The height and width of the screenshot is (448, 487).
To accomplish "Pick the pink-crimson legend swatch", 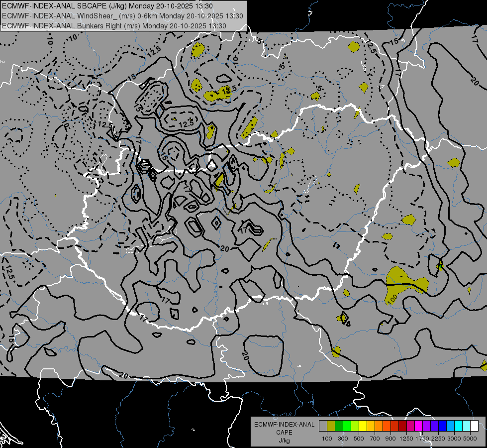I will pyautogui.click(x=410, y=426).
